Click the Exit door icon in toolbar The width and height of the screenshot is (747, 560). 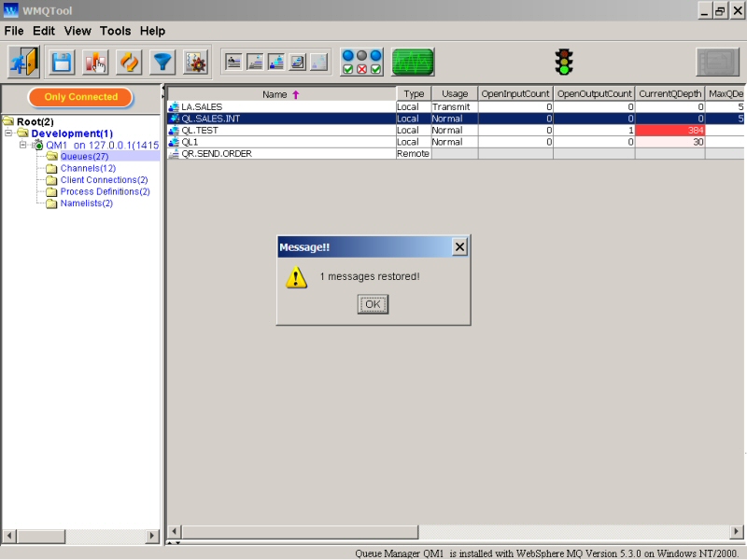pos(24,62)
